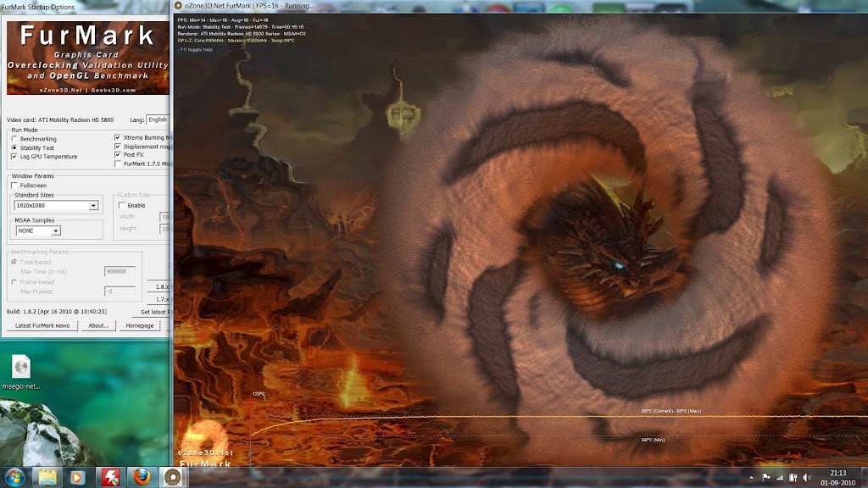This screenshot has width=868, height=488.
Task: Open the meego-net disc image desktop icon
Action: click(21, 372)
